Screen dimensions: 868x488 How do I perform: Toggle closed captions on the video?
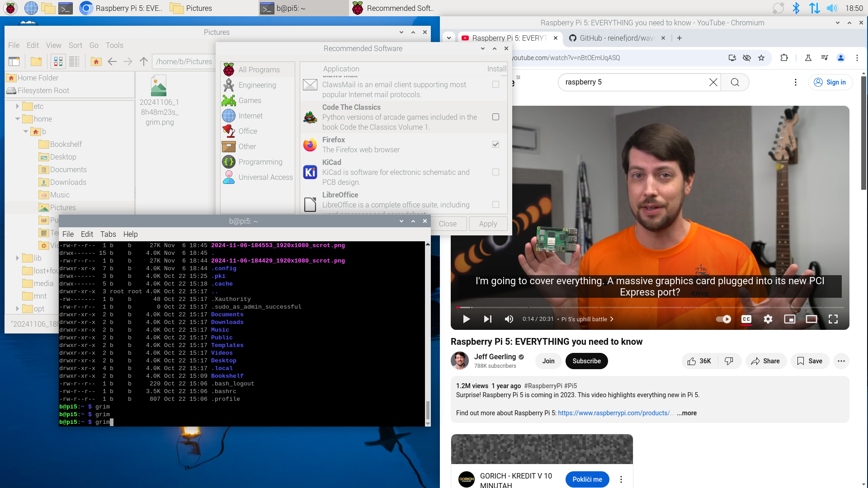click(746, 319)
